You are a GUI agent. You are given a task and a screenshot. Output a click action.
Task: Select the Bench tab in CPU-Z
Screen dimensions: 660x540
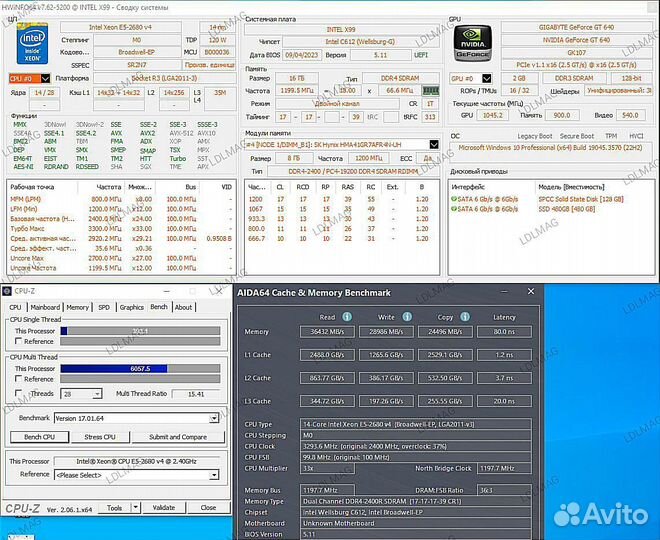click(159, 307)
